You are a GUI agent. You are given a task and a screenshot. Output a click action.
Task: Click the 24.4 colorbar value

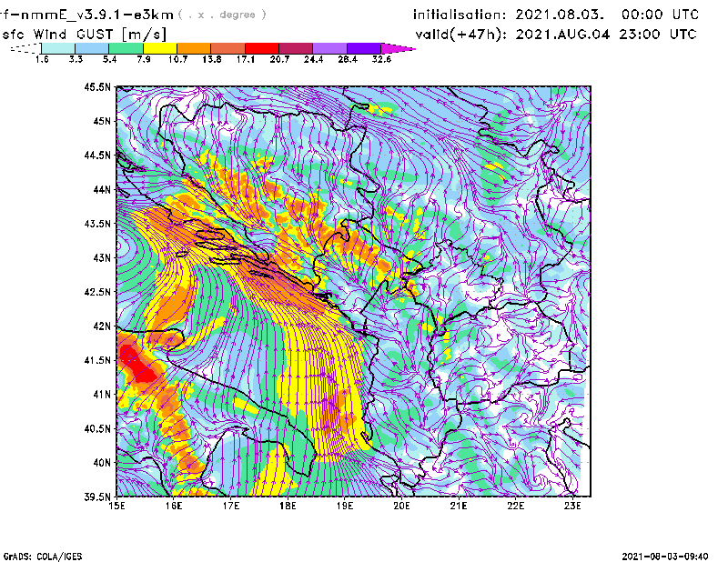click(313, 59)
